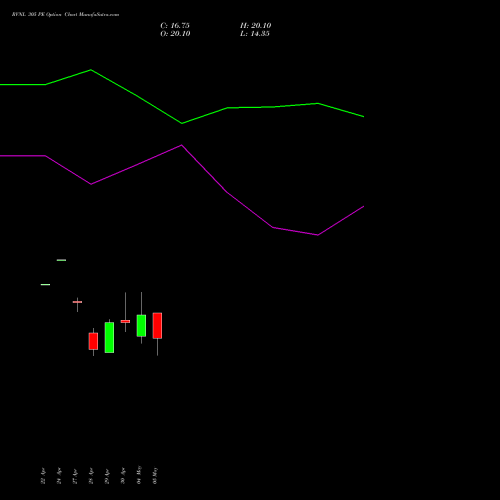The height and width of the screenshot is (500, 500).
Task: Click the 05 May date axis label
Action: click(x=155, y=475)
